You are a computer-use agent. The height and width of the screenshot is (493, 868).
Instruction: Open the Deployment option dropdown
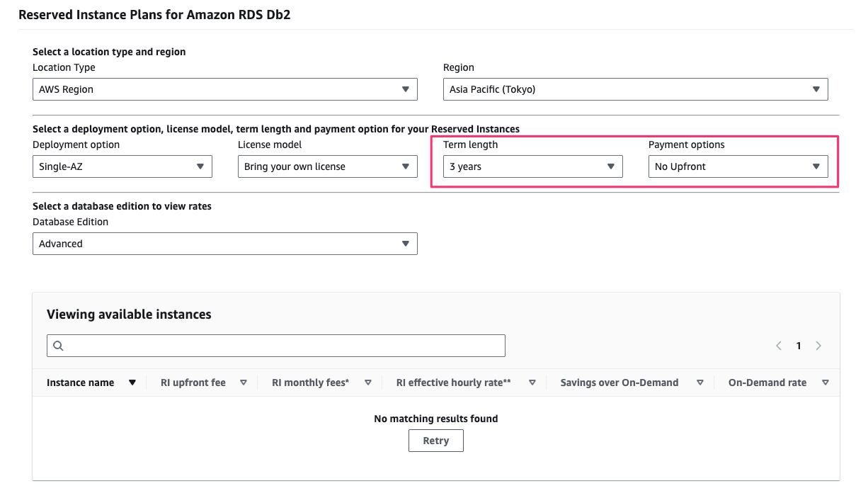point(122,166)
